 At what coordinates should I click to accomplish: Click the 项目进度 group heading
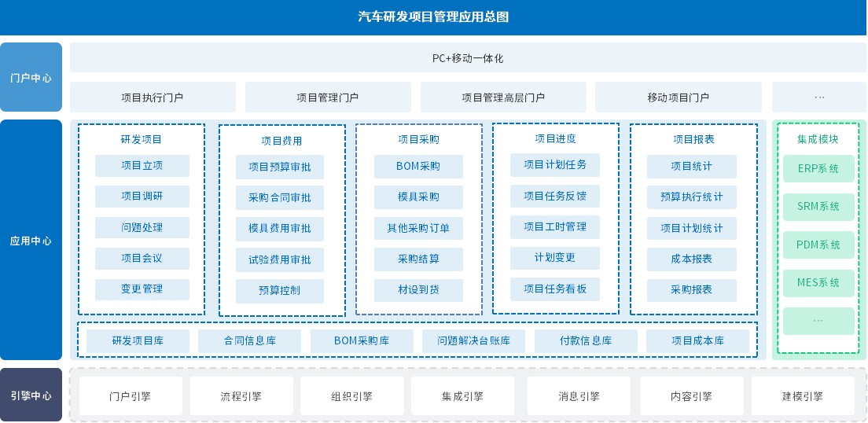[555, 139]
